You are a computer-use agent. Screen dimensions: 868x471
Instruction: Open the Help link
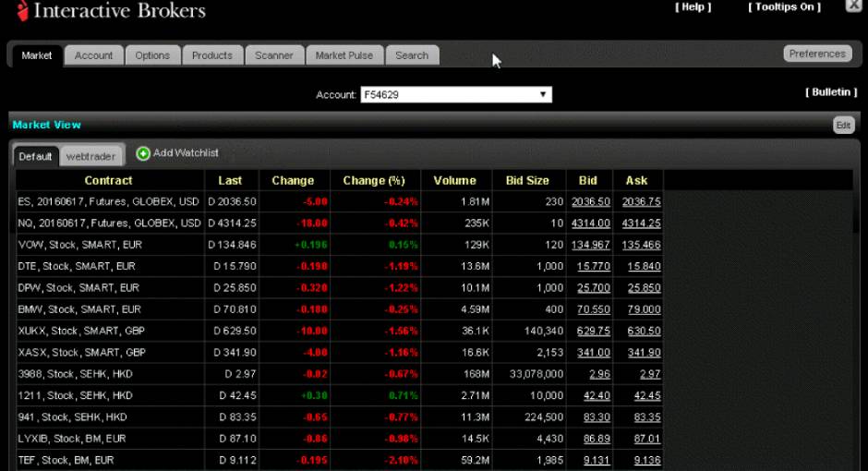click(x=693, y=6)
